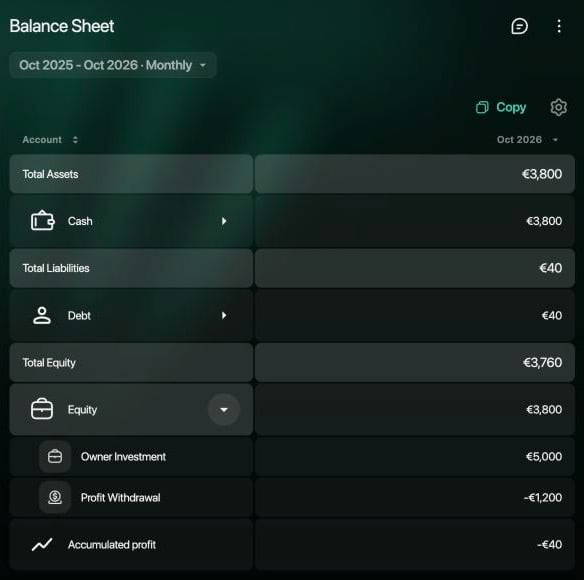
Task: Click the Cash value €3,800
Action: 544,221
